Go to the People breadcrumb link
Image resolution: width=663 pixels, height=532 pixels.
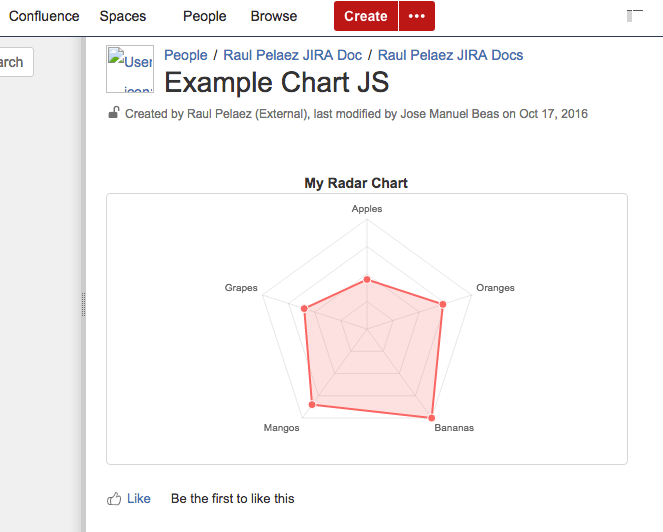[186, 55]
